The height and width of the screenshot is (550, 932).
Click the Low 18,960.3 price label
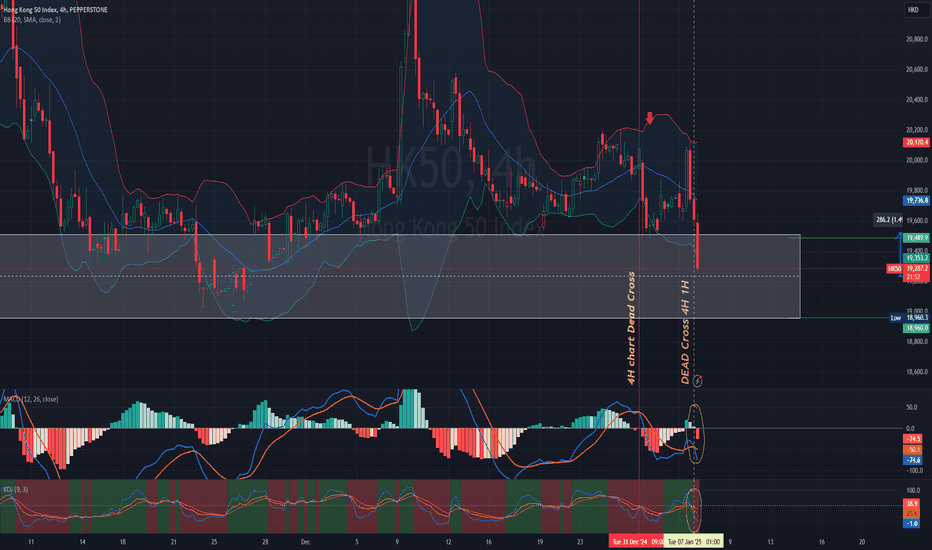point(909,318)
